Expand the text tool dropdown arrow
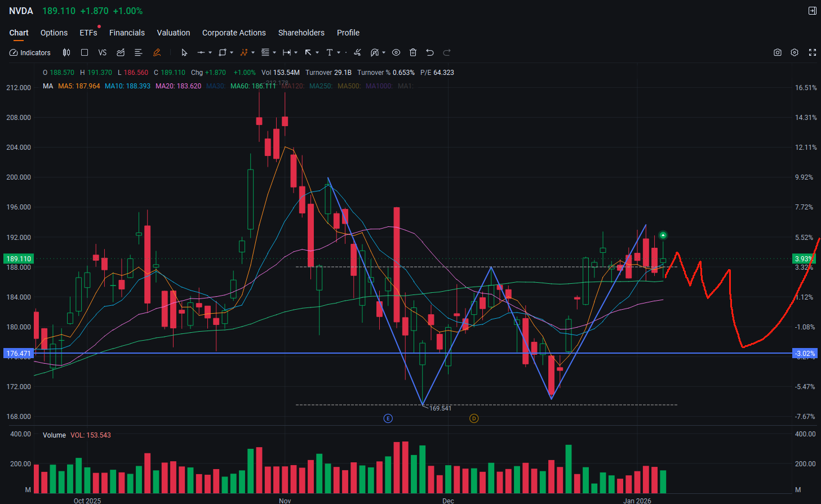This screenshot has height=504, width=821. (x=339, y=52)
